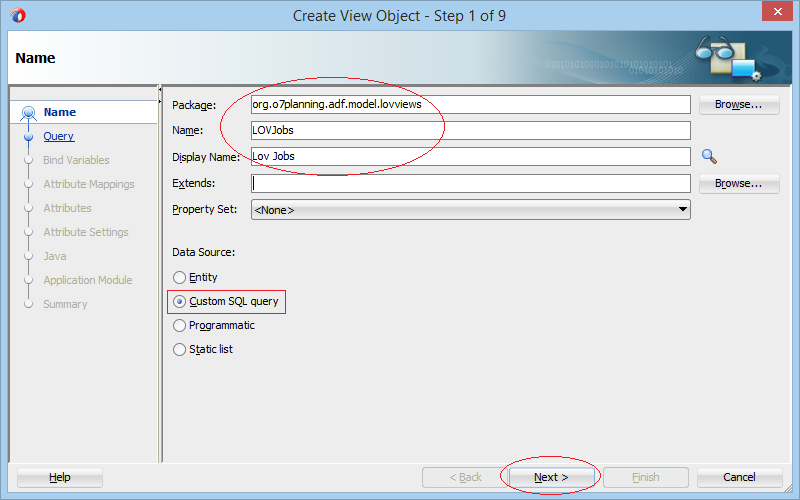Click the Back button
Viewport: 800px width, 500px height.
coord(465,478)
